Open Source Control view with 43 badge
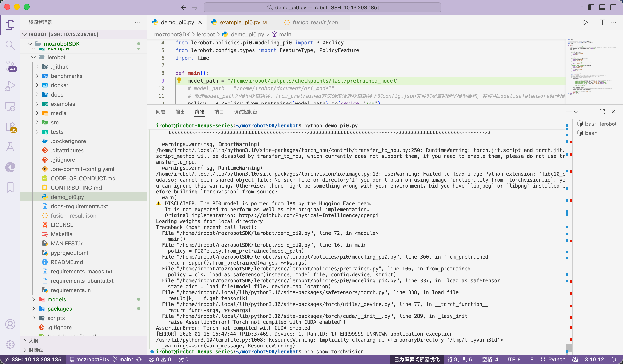 pos(10,66)
